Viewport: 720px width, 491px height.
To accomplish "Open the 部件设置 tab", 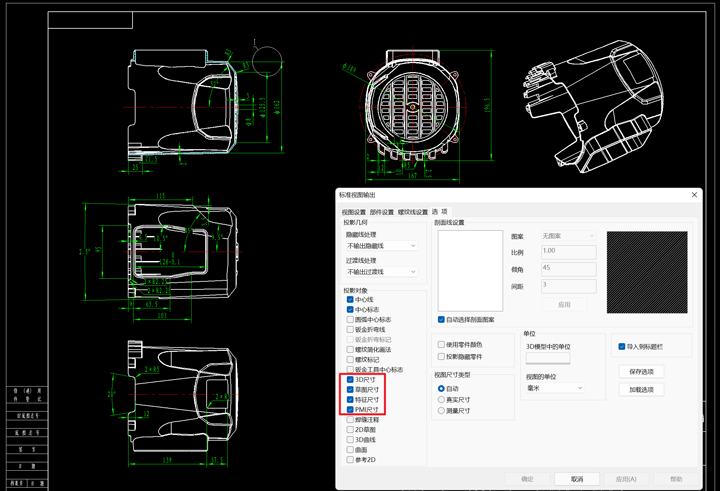I will [x=382, y=212].
